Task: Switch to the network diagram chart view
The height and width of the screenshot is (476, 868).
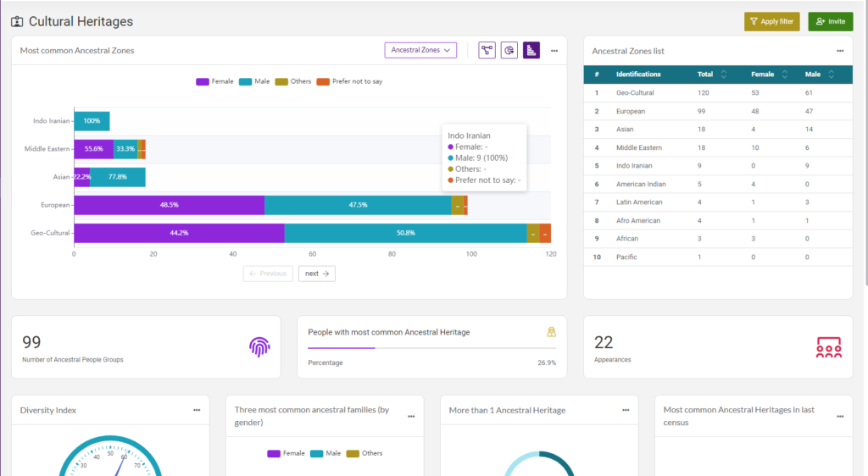Action: tap(487, 50)
